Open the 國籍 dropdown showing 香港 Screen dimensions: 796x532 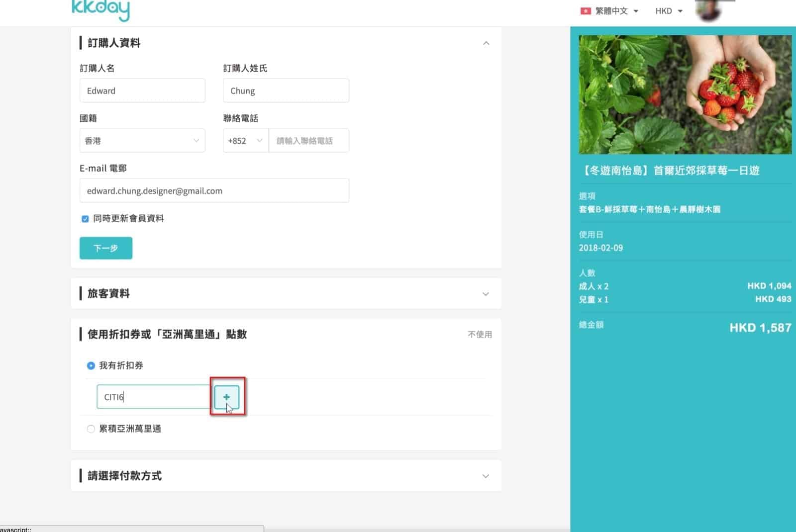[x=142, y=141]
